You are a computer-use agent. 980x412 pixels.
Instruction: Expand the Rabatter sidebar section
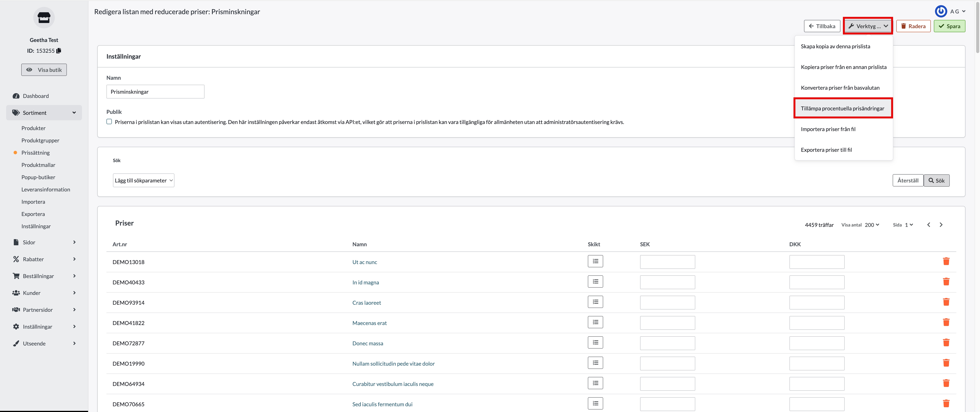(44, 259)
